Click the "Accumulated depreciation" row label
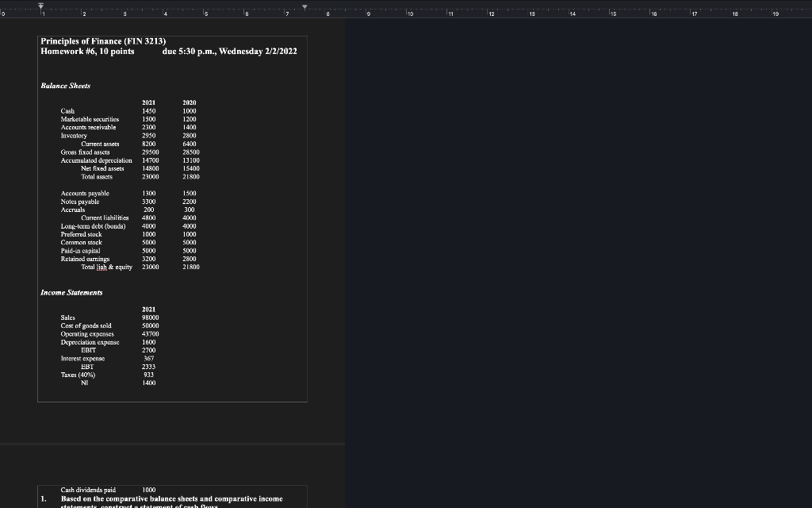Image resolution: width=812 pixels, height=508 pixels. pos(96,160)
